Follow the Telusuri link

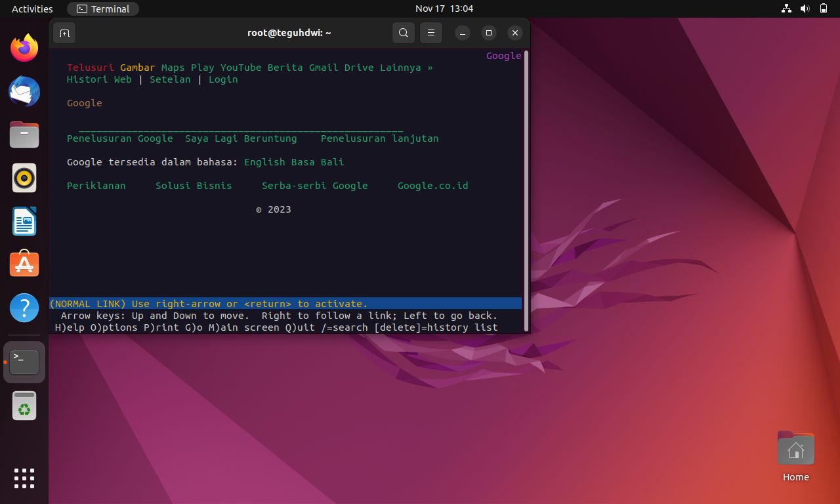click(91, 68)
